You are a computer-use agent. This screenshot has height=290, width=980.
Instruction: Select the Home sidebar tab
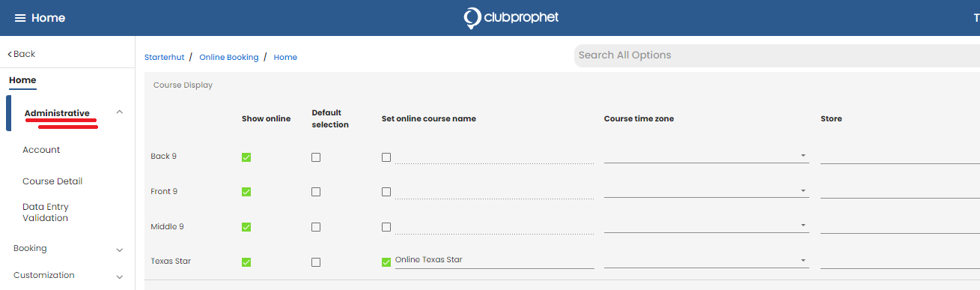pos(22,80)
